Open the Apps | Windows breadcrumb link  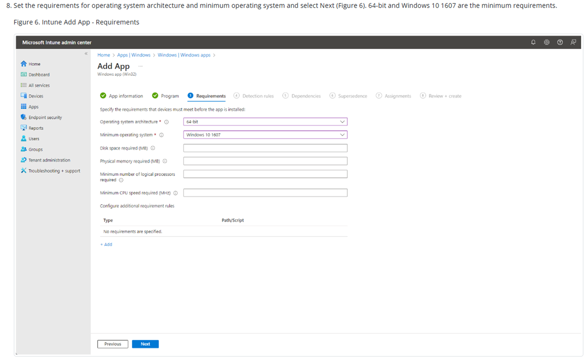click(134, 55)
